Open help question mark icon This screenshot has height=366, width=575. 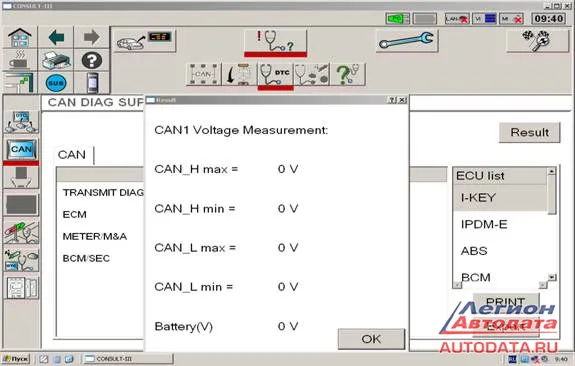92,61
